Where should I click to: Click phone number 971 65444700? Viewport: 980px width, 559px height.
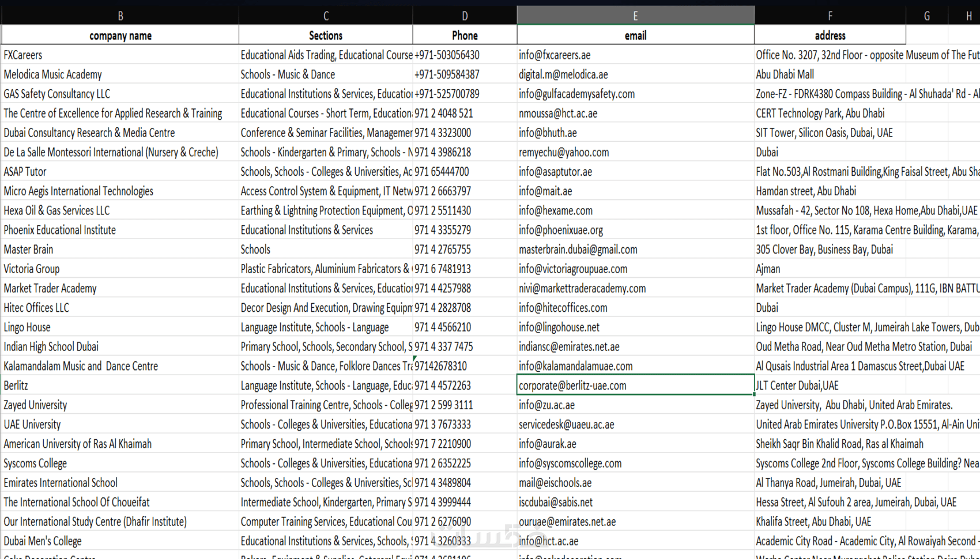465,172
